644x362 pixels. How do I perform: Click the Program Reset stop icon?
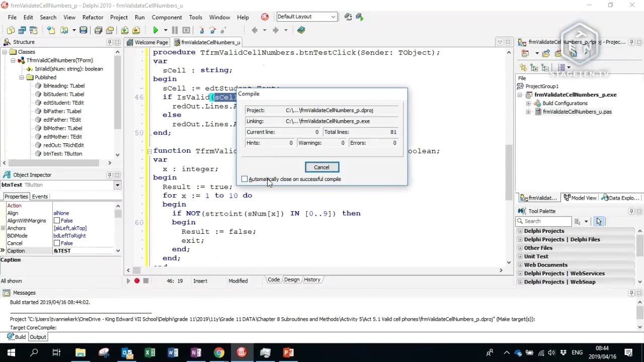coord(186,30)
